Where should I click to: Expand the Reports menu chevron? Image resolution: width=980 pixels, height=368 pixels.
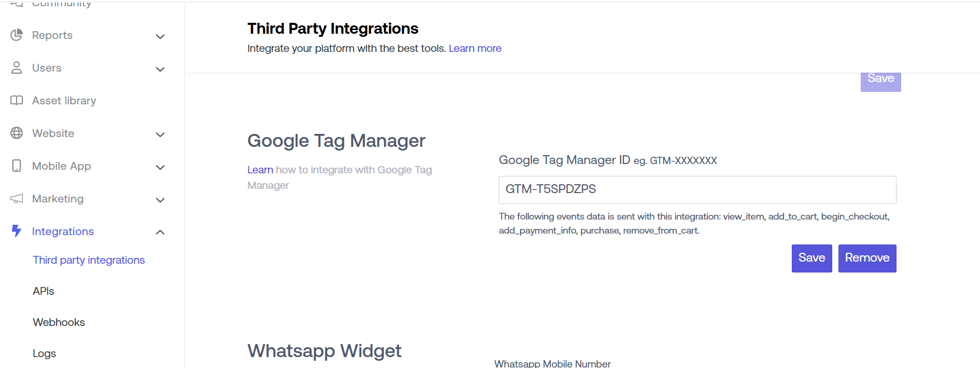pos(160,36)
